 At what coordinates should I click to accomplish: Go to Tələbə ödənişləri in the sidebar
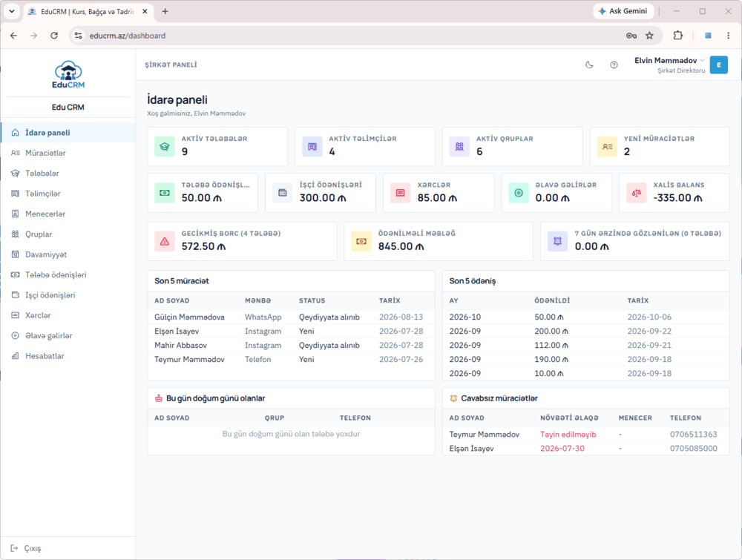[x=68, y=274]
